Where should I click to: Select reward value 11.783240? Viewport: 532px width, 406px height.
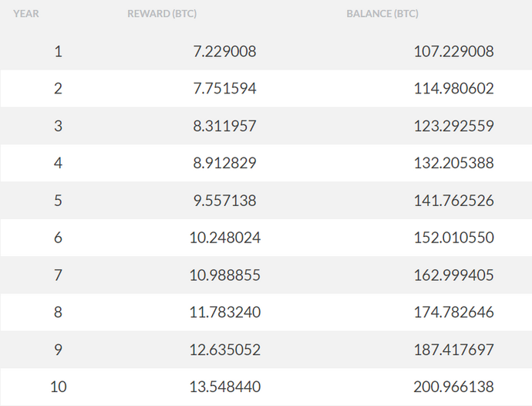tap(224, 313)
